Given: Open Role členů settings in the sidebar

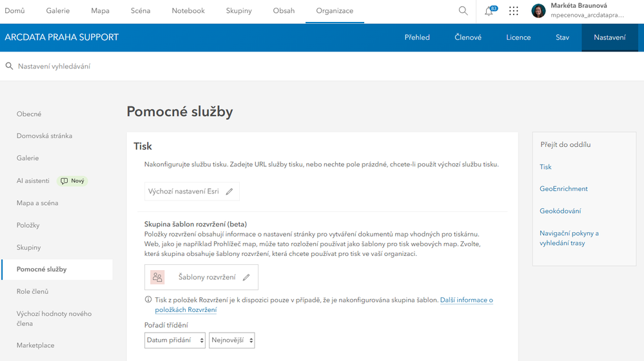Looking at the screenshot, I should pos(32,291).
